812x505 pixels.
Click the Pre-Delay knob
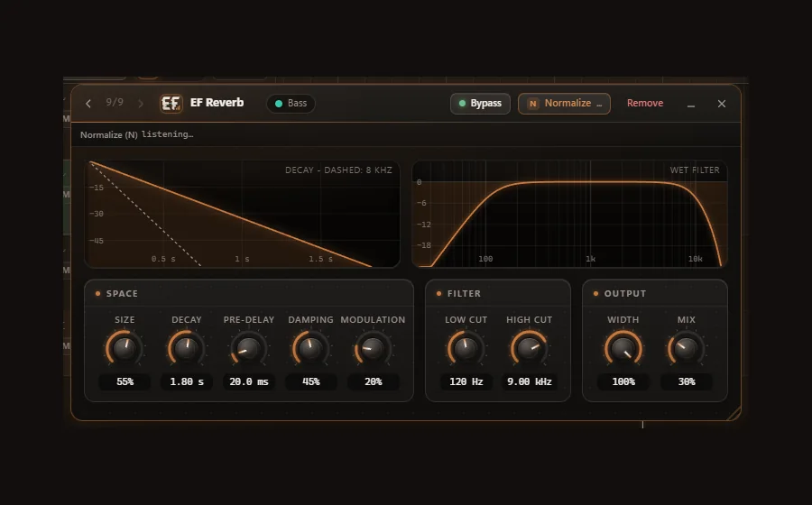(249, 348)
